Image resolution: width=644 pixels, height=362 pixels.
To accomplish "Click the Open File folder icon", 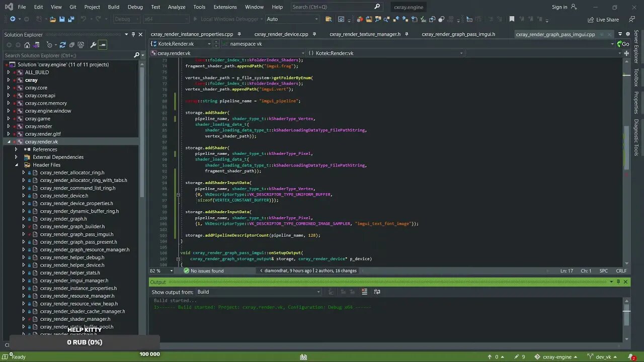I will pyautogui.click(x=52, y=19).
